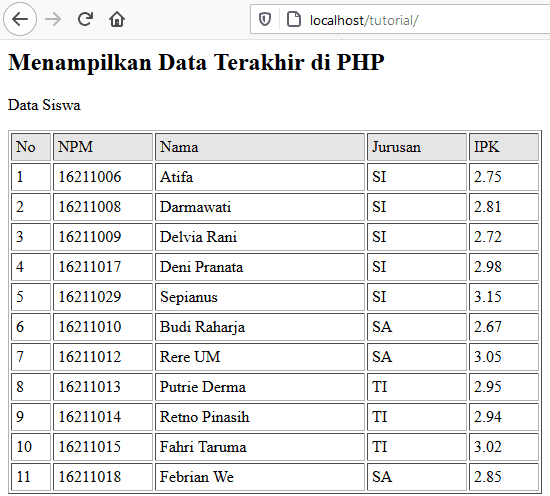Go forward using the browser forward arrow
This screenshot has height=496, width=550.
pyautogui.click(x=53, y=19)
